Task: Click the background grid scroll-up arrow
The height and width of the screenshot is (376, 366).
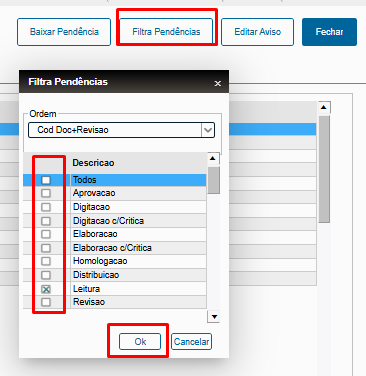Action: point(324,107)
